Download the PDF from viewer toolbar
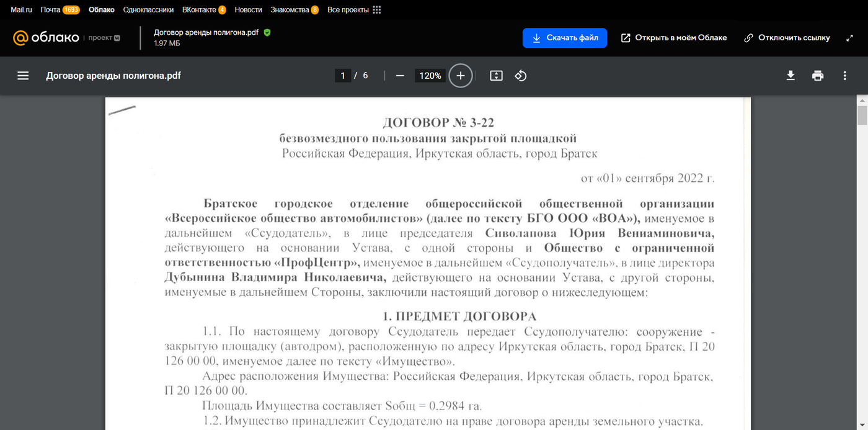Viewport: 868px width, 430px height. [790, 76]
